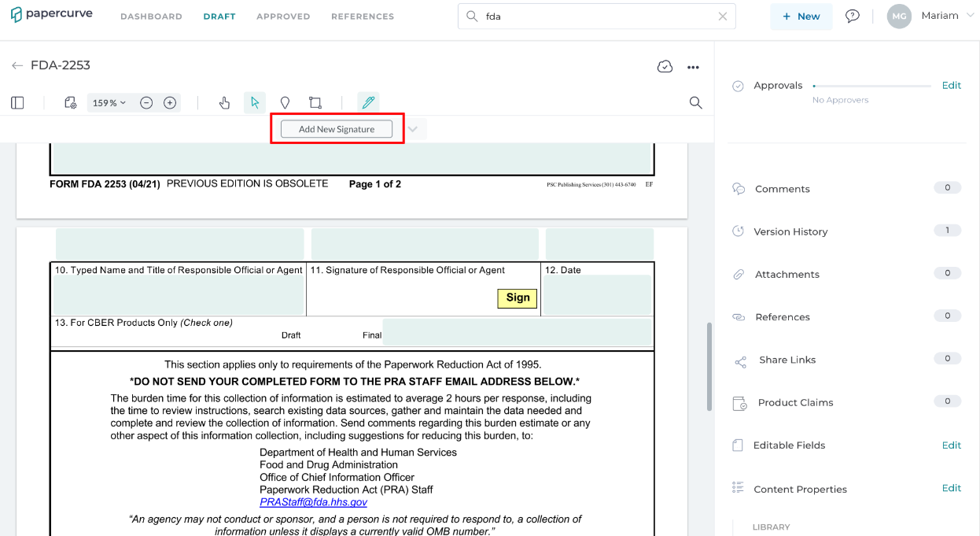Edit the Editable Fields section
This screenshot has width=980, height=536.
952,445
